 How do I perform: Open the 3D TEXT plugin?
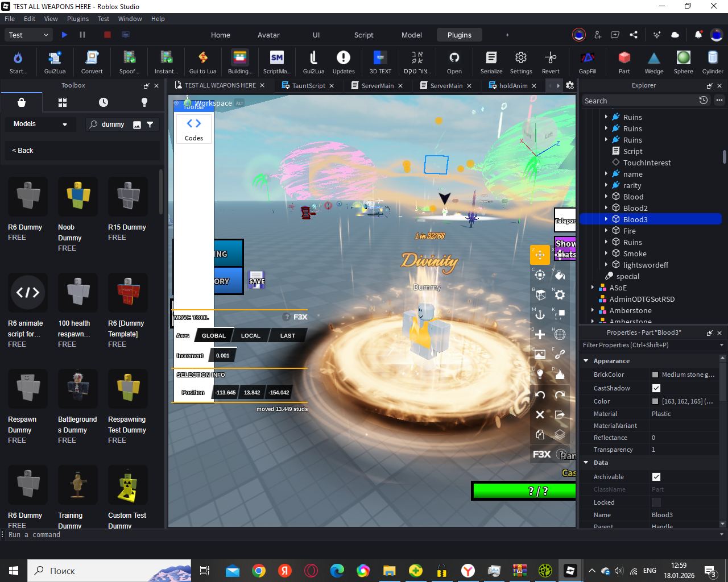380,62
